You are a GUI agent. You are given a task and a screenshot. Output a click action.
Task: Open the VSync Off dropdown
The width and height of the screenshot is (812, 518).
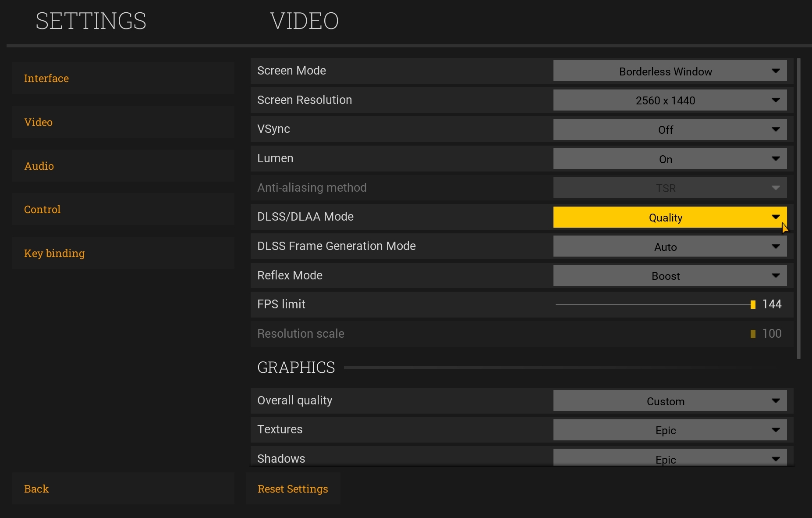670,129
